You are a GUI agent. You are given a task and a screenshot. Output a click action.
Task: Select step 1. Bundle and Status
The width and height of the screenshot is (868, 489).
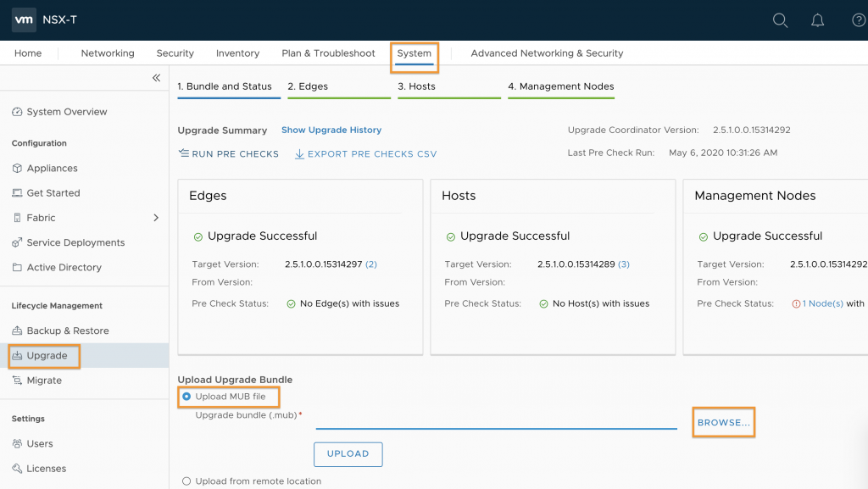[x=225, y=86]
